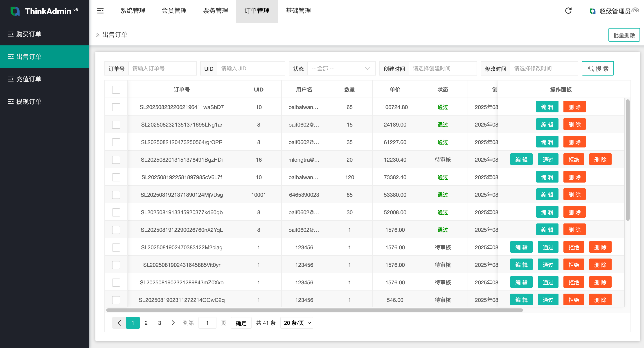The height and width of the screenshot is (348, 644).
Task: Click 拒绝 for mlongtra order
Action: pyautogui.click(x=574, y=160)
